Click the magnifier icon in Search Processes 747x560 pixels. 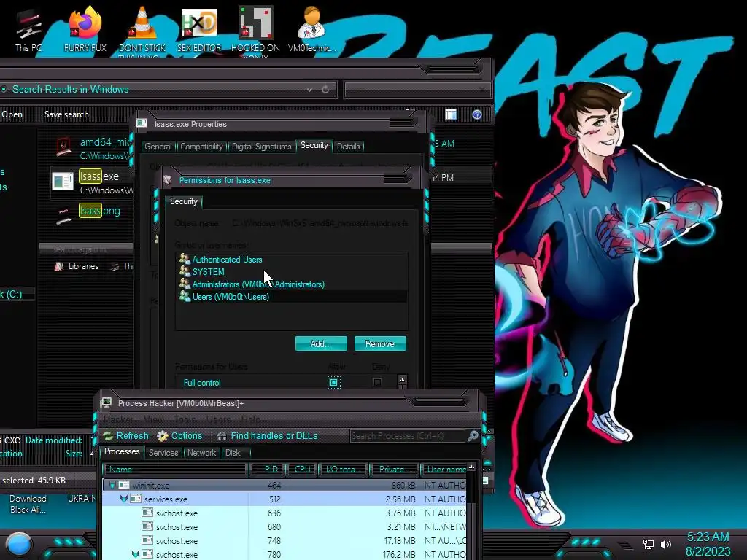(x=473, y=436)
